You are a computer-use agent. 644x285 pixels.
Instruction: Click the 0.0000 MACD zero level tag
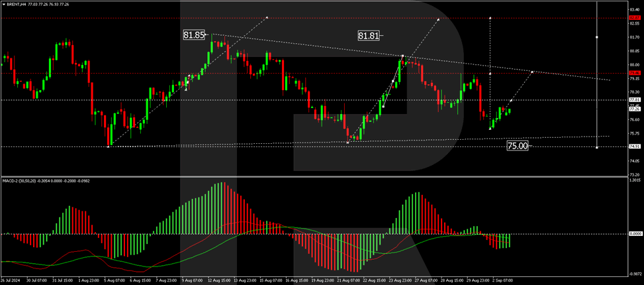(x=635, y=234)
